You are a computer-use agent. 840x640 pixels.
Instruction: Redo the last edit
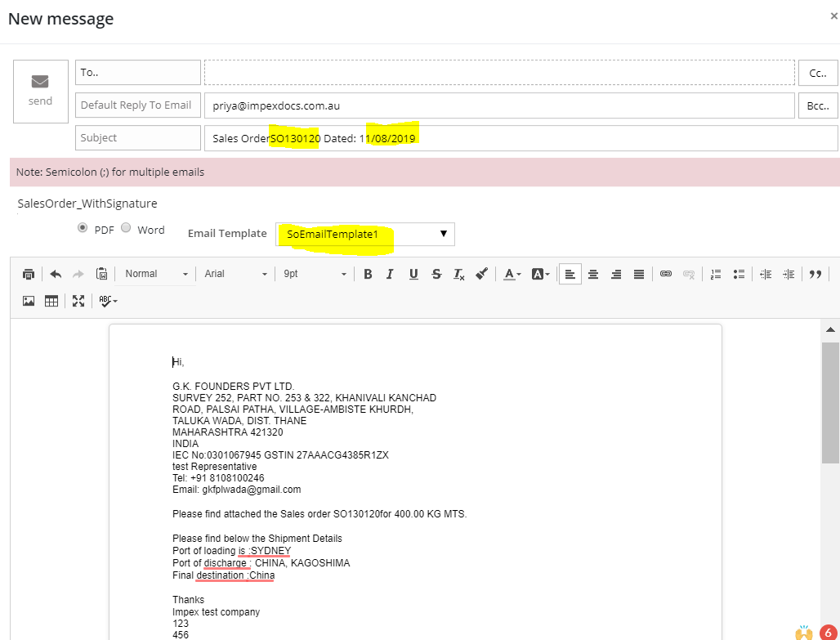(x=78, y=274)
